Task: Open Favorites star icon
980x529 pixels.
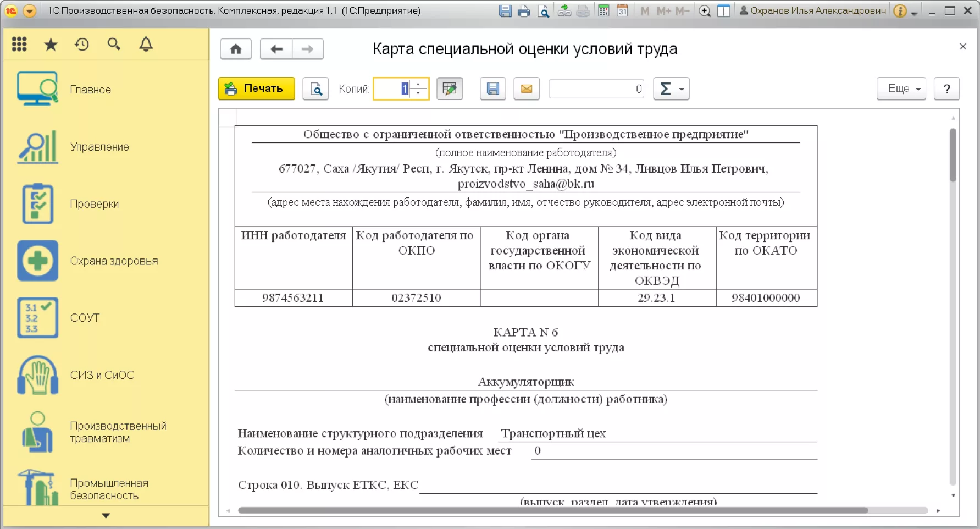Action: click(51, 45)
